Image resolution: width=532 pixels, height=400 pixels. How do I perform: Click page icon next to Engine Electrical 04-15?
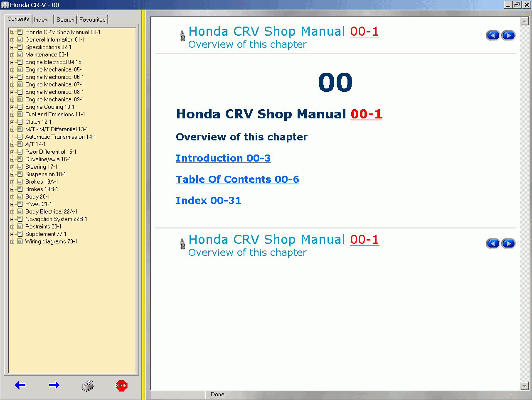pyautogui.click(x=20, y=62)
